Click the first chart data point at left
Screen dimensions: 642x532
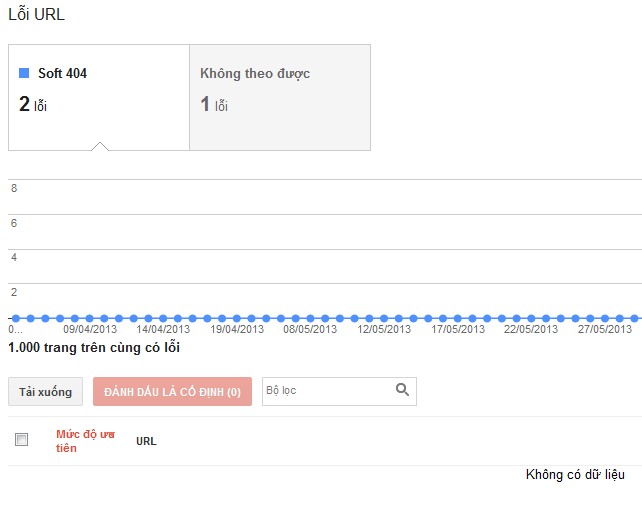tap(16, 318)
